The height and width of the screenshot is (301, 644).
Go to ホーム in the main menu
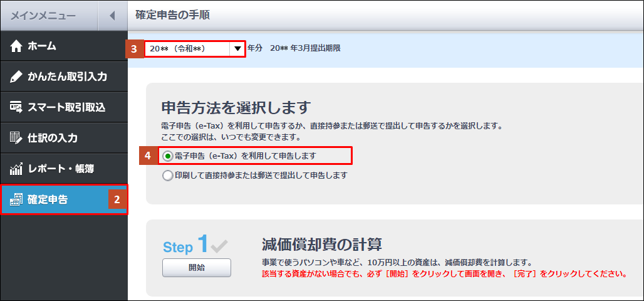click(x=42, y=46)
